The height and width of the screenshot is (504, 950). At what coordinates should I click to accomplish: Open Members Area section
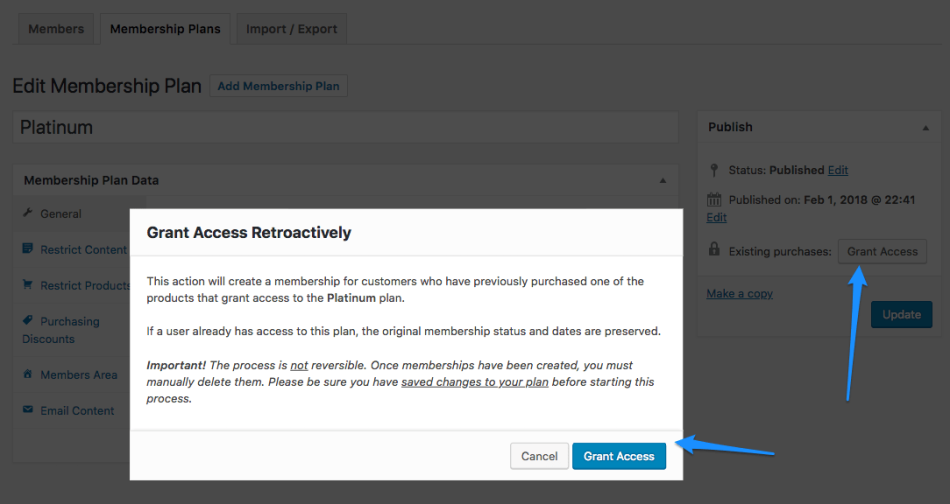coord(79,375)
